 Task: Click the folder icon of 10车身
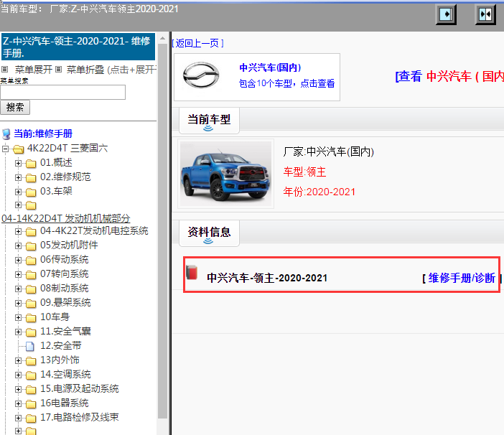(x=31, y=318)
